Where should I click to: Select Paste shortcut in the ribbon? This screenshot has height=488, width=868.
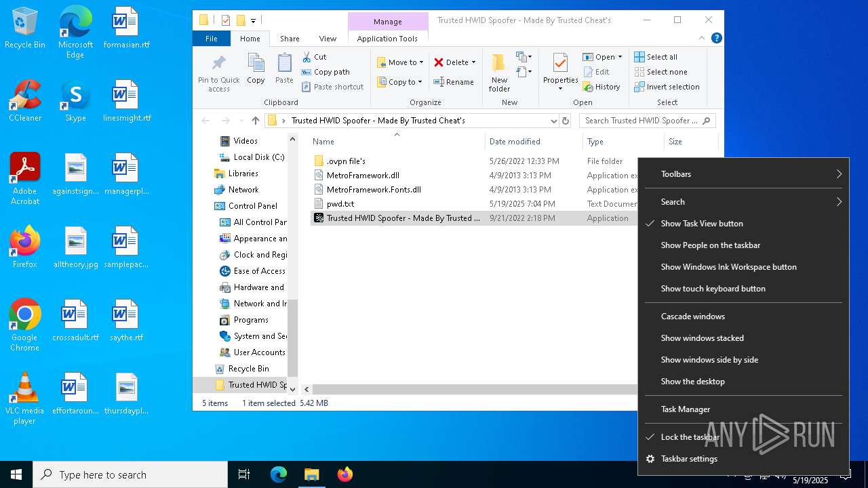(333, 87)
